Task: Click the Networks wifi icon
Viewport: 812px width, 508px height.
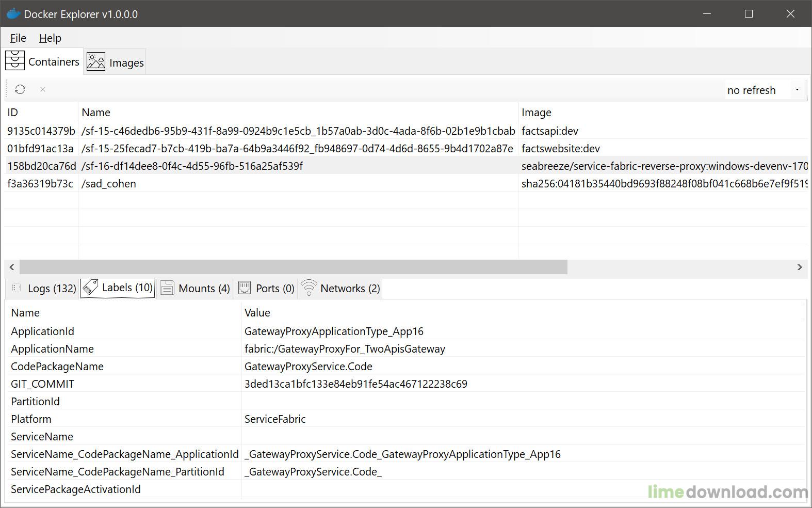Action: pyautogui.click(x=308, y=288)
